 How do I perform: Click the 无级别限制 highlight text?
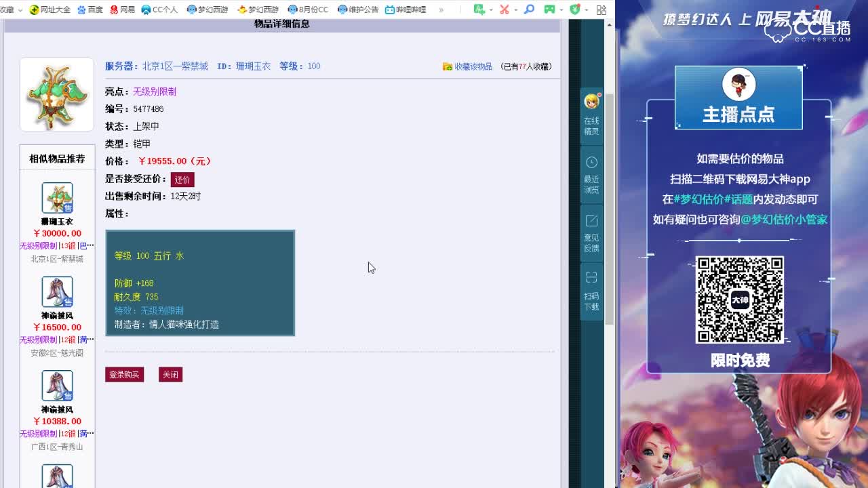(x=155, y=91)
